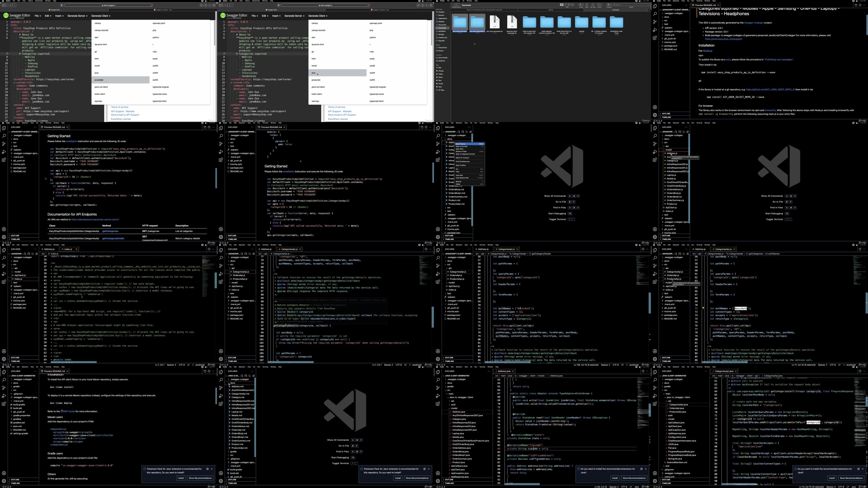Open the Finder Action dropdown
Viewport: 868px width, 488px height.
(x=599, y=5)
